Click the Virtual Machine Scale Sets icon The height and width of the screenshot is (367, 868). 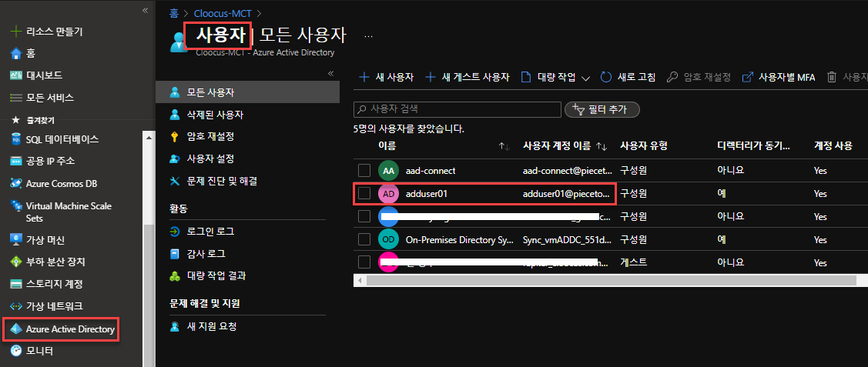[x=16, y=206]
